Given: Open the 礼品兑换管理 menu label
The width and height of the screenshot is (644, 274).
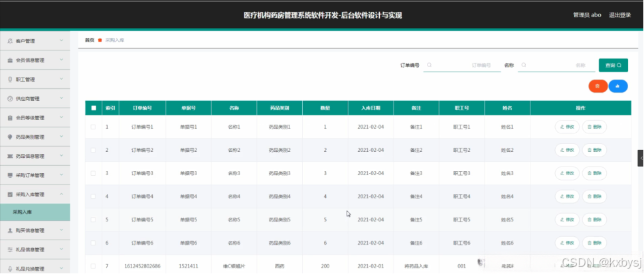Looking at the screenshot, I should click(30, 269).
